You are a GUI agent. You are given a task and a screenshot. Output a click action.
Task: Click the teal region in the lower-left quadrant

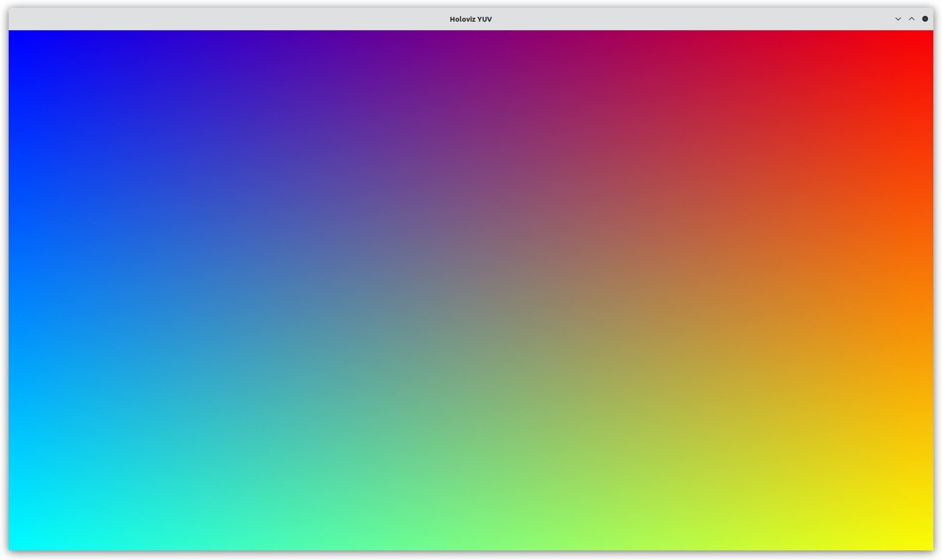point(241,419)
